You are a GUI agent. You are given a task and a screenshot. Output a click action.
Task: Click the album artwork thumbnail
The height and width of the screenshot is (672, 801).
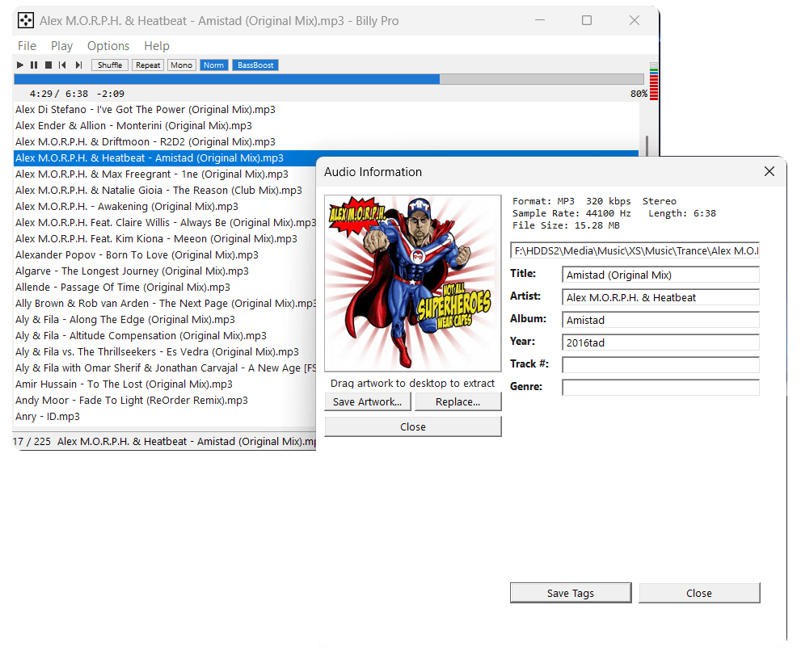(x=412, y=283)
